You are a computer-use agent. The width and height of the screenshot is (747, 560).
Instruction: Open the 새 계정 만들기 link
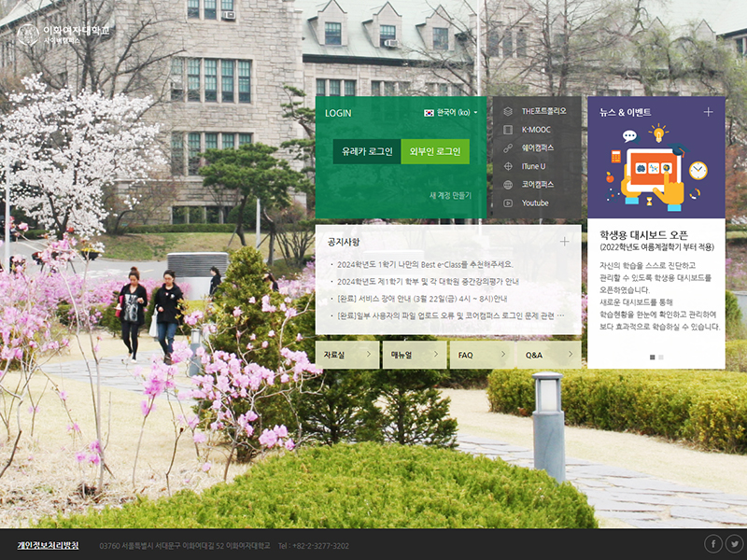[x=450, y=195]
